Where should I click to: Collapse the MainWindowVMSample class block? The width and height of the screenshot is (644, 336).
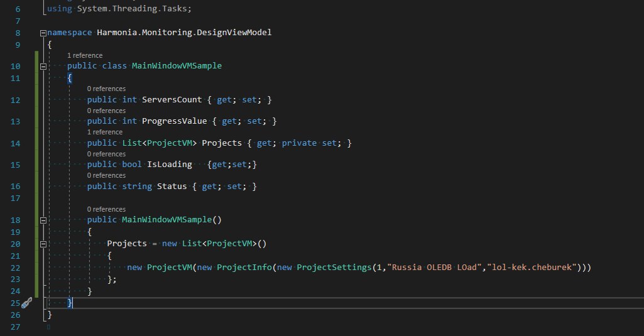click(x=43, y=67)
